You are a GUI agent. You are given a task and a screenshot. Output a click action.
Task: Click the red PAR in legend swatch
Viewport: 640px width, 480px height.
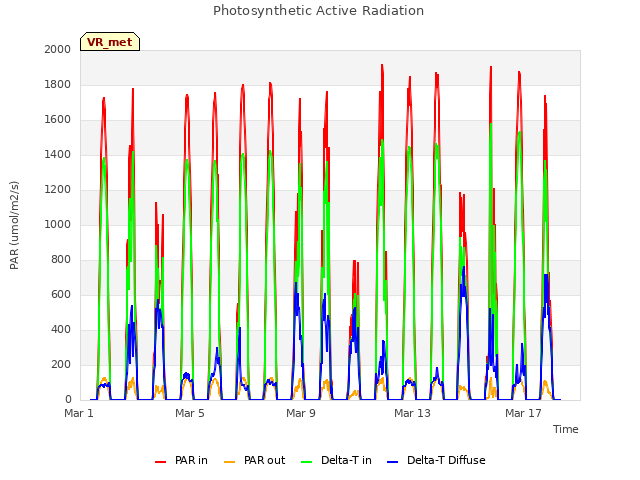(x=161, y=462)
